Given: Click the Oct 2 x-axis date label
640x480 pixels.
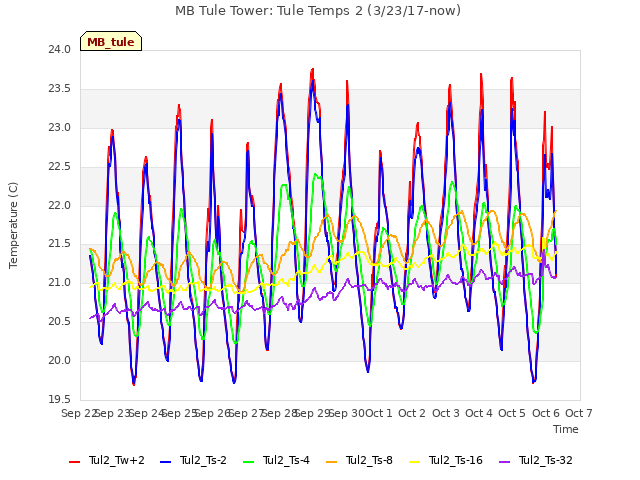Looking at the screenshot, I should click(x=412, y=413).
